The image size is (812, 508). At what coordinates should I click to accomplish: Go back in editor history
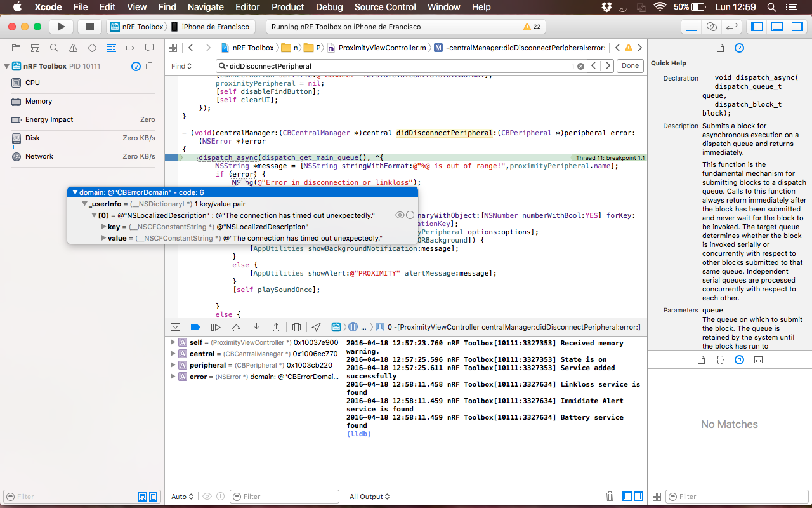(190, 48)
